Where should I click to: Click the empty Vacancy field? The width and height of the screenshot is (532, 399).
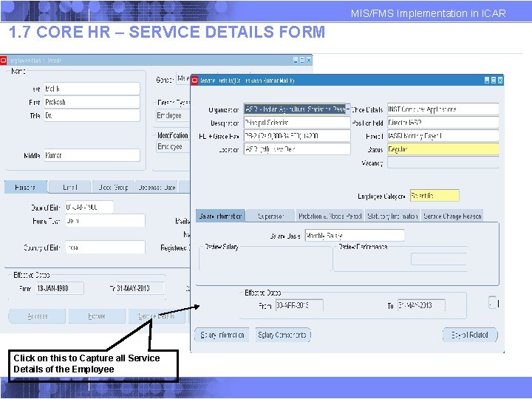tap(443, 163)
